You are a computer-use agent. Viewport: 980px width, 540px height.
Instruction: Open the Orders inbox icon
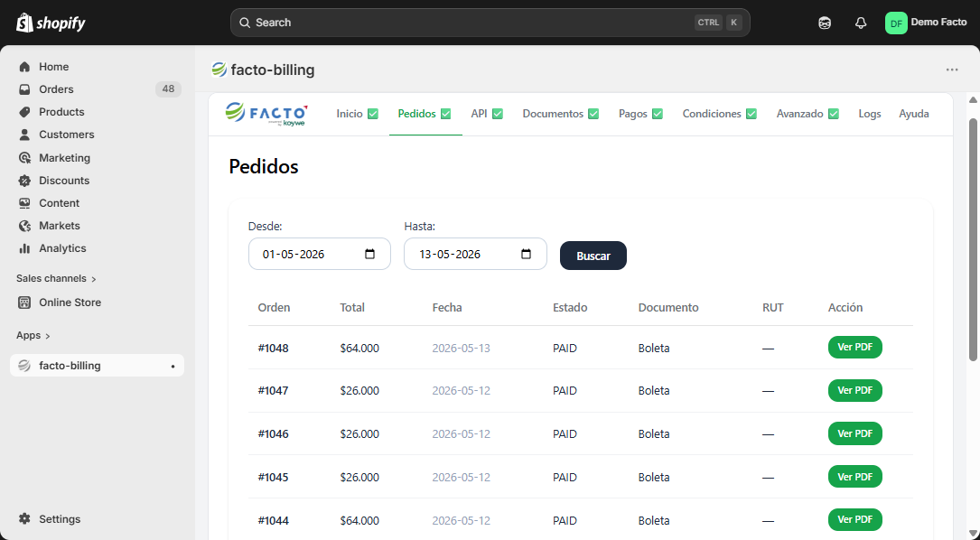coord(24,89)
